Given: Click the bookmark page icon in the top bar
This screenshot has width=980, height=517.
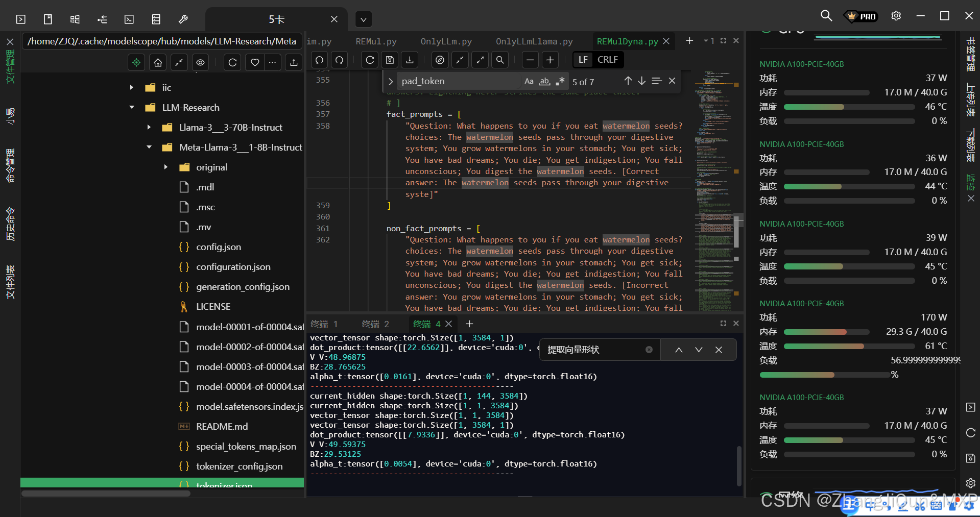Looking at the screenshot, I should click(48, 19).
